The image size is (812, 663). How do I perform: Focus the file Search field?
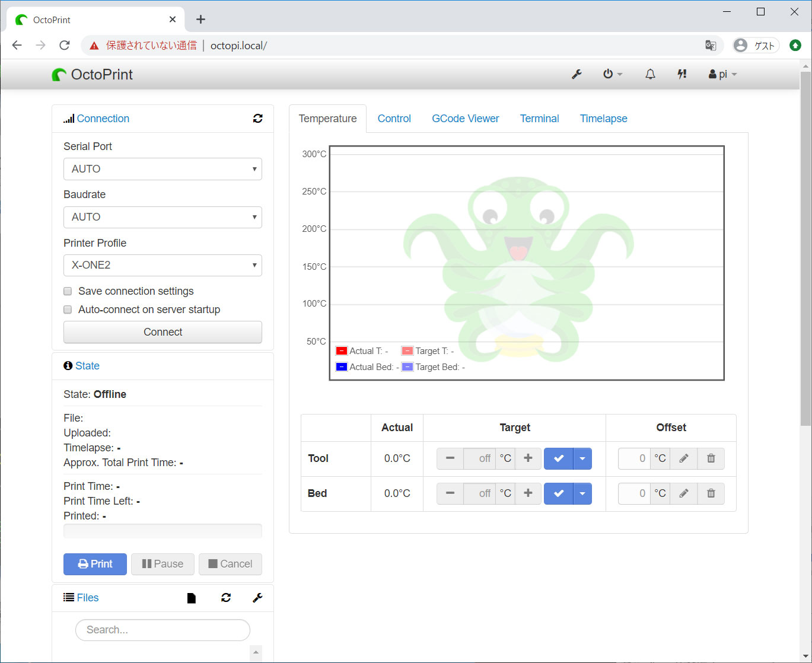pyautogui.click(x=163, y=630)
